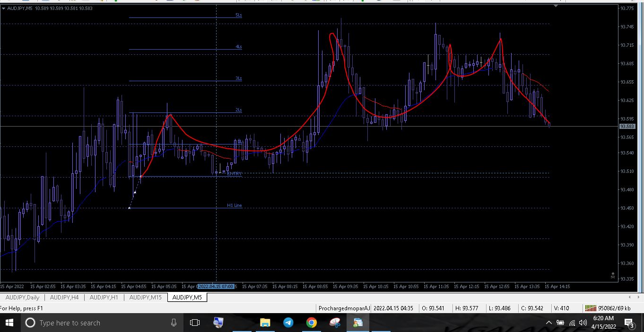Image resolution: width=644 pixels, height=332 pixels.
Task: Click the chart tabs left scroll arrow
Action: (x=630, y=297)
